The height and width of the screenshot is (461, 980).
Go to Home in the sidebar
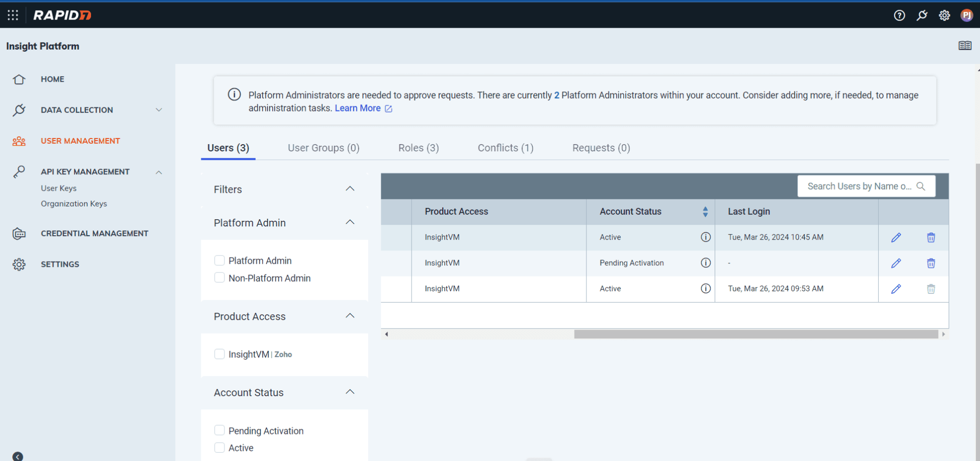(53, 79)
